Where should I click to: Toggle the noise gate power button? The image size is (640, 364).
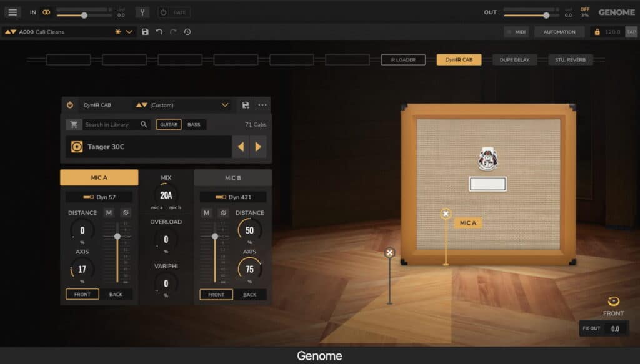coord(163,12)
